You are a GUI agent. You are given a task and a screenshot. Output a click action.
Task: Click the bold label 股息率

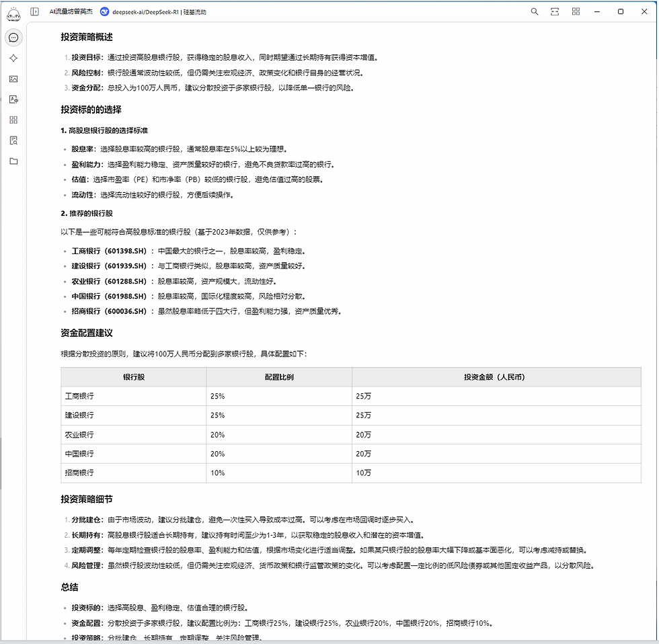[x=82, y=149]
